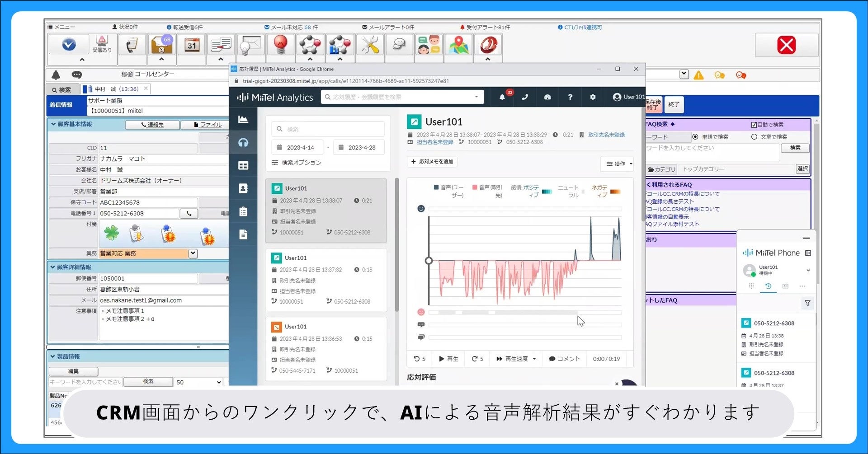
Task: Click the 終了 button
Action: point(674,104)
